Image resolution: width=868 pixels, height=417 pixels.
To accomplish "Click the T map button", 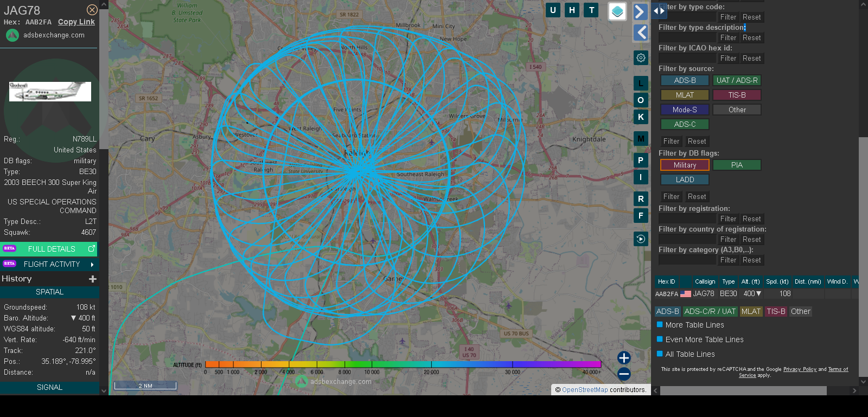I will point(592,10).
